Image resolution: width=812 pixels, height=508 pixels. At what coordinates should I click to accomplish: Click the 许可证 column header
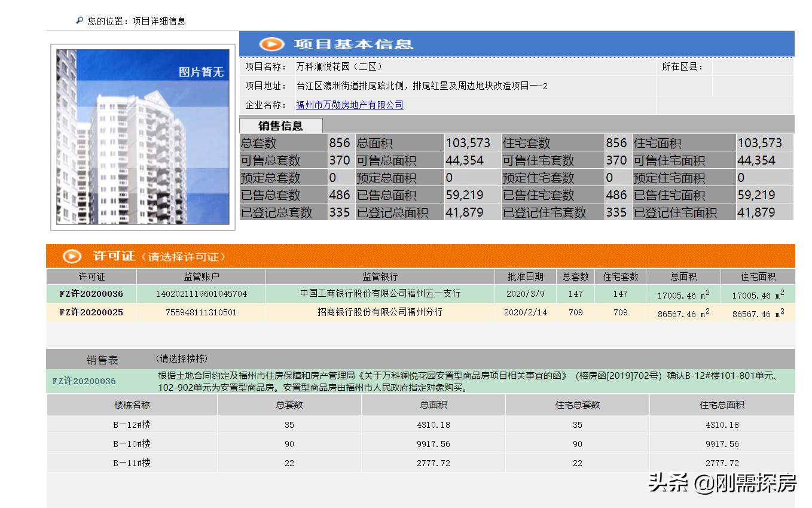(x=91, y=276)
